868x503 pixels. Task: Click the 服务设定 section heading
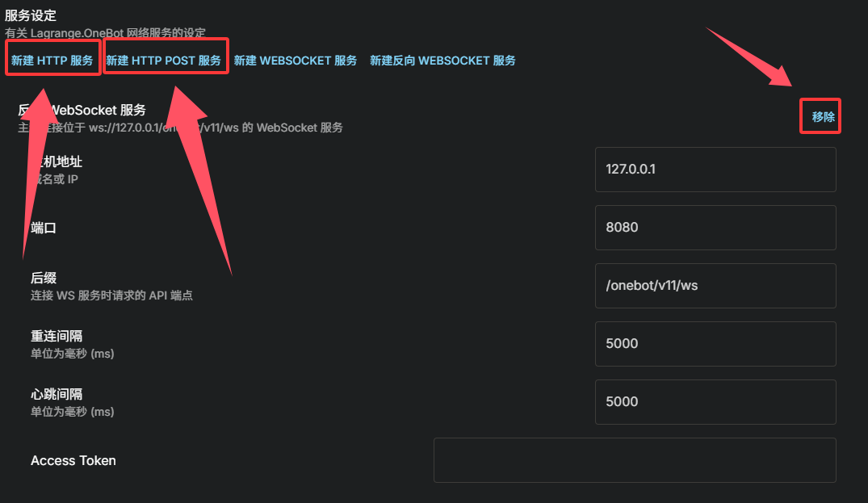pyautogui.click(x=31, y=15)
